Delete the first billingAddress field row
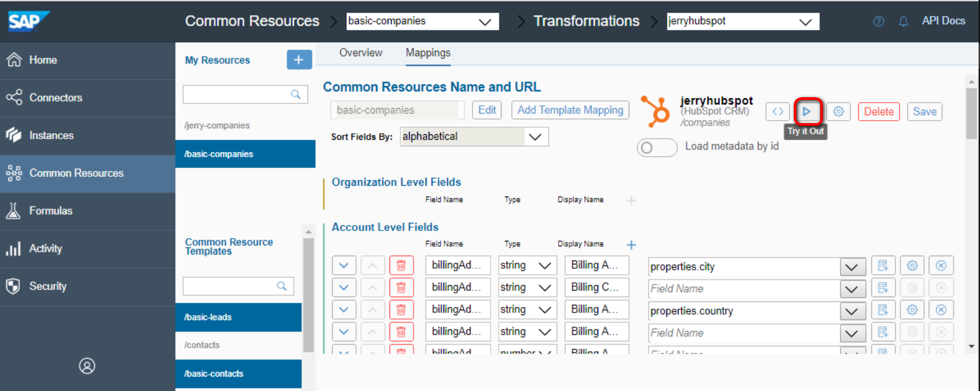This screenshot has width=980, height=391. pos(401,265)
